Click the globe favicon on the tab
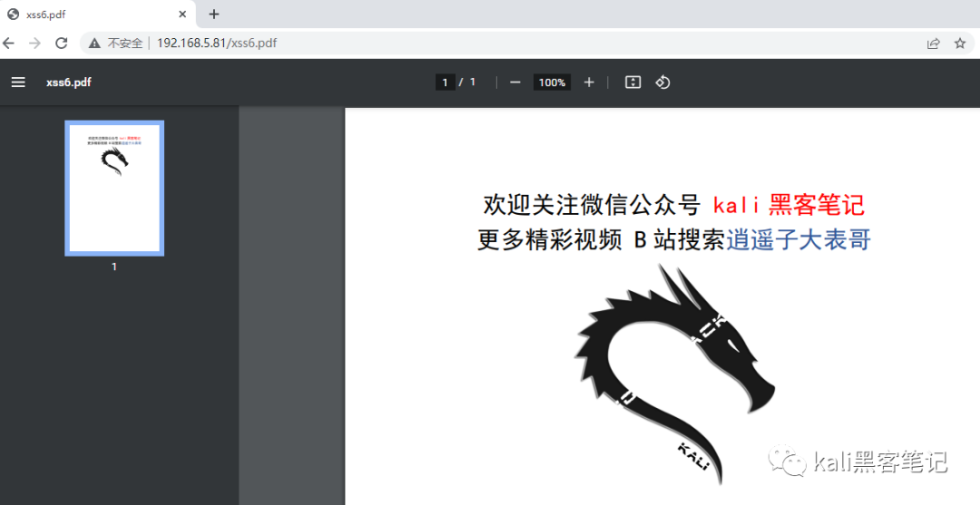The height and width of the screenshot is (505, 980). click(x=13, y=14)
